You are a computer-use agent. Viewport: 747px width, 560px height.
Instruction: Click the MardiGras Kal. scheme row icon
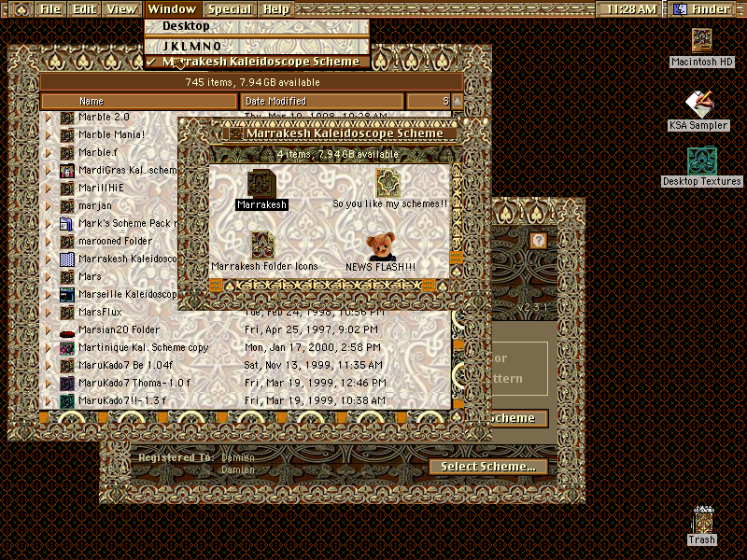coord(66,171)
